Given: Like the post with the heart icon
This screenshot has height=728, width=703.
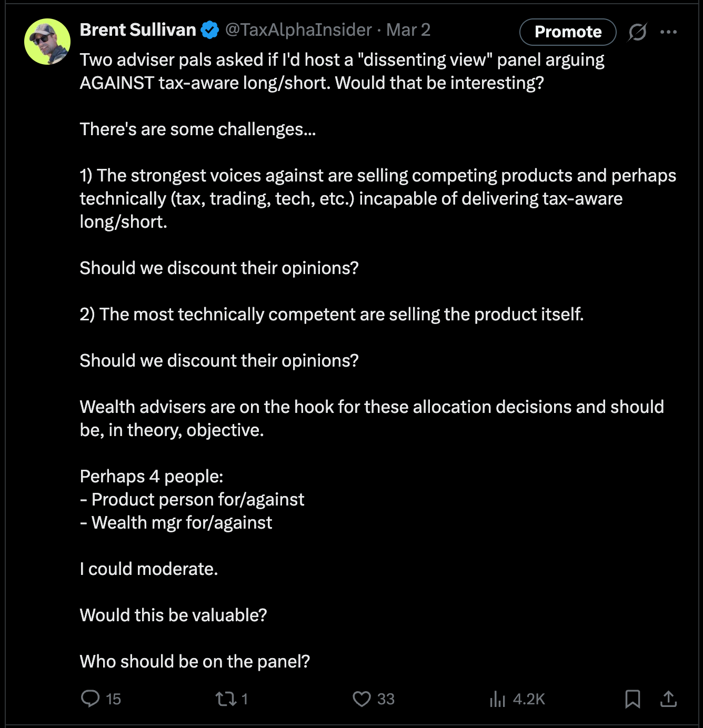Looking at the screenshot, I should point(361,699).
